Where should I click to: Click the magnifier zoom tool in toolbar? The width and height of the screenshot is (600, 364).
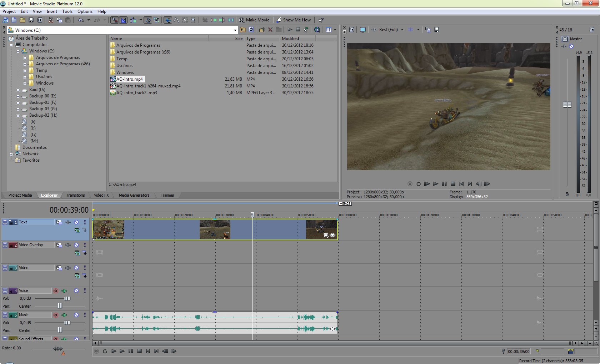[193, 20]
